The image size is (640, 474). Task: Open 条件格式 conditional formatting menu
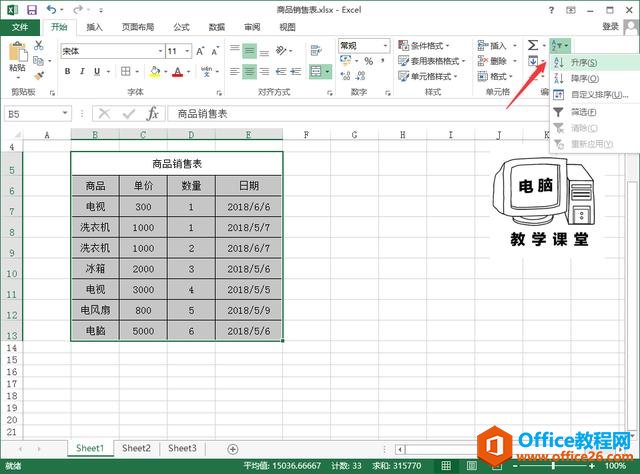click(424, 45)
